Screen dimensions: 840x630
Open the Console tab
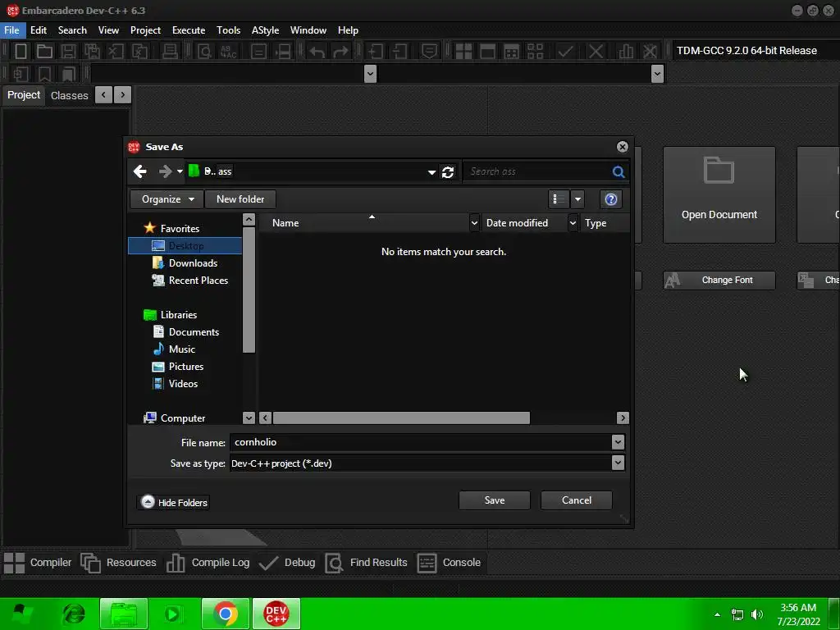point(449,563)
